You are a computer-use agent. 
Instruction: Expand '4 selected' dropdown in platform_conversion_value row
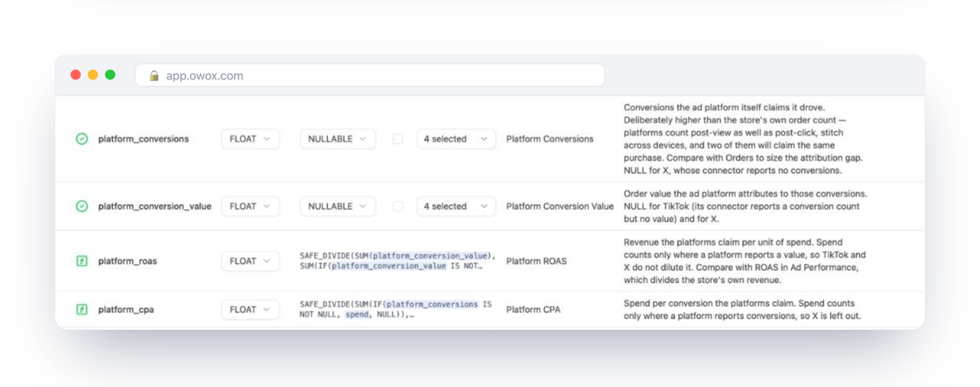pos(456,206)
